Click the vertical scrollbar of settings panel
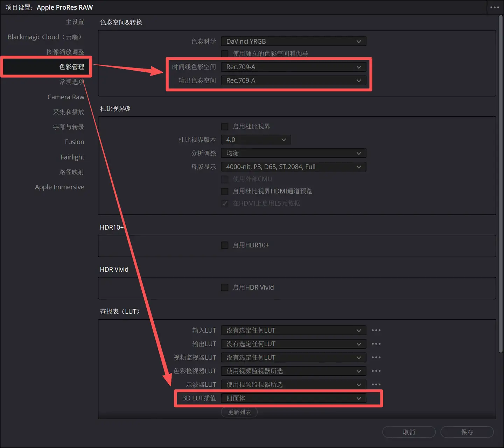The height and width of the screenshot is (448, 504). (500, 184)
